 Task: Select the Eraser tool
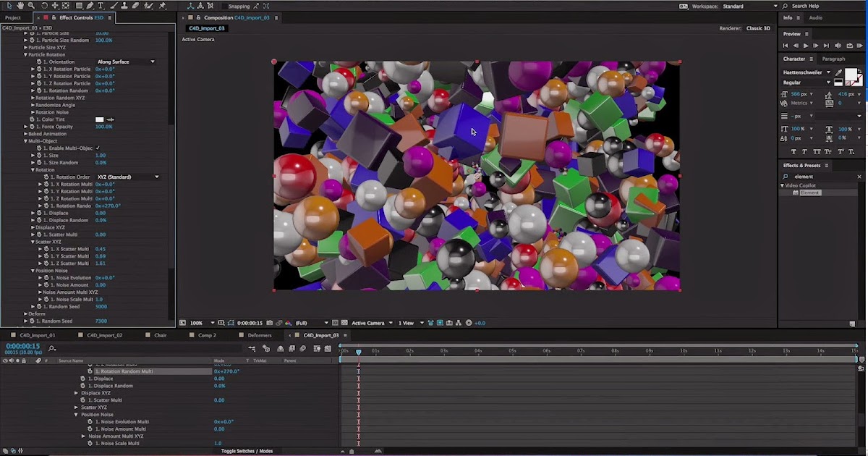[x=135, y=6]
